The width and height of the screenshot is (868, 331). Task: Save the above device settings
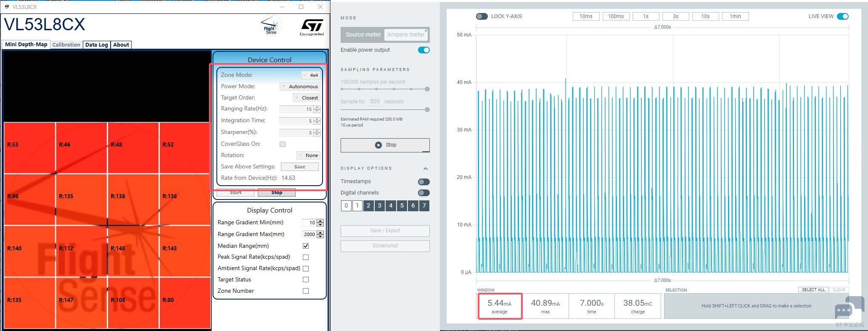(300, 167)
